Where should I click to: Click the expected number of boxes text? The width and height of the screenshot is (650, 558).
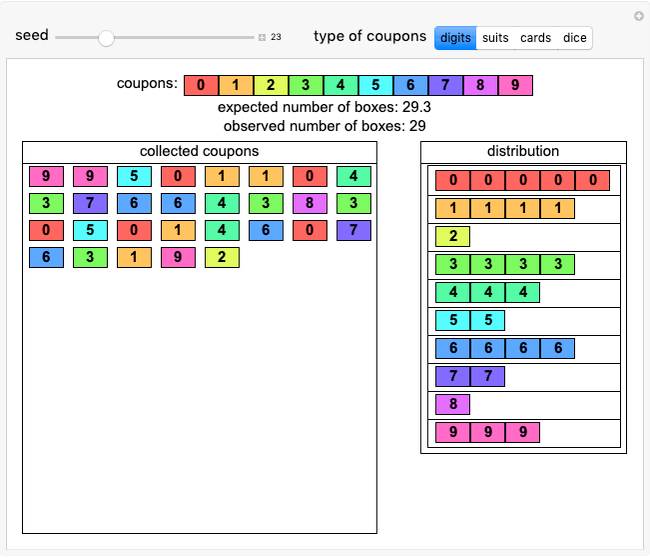pyautogui.click(x=324, y=107)
